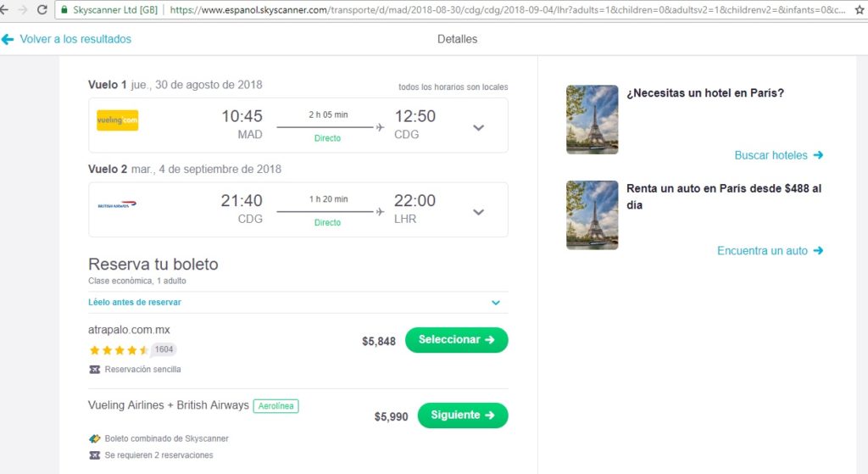The height and width of the screenshot is (474, 868).
Task: Click ¿Necesitas un hotel en París? heading
Action: pos(705,92)
